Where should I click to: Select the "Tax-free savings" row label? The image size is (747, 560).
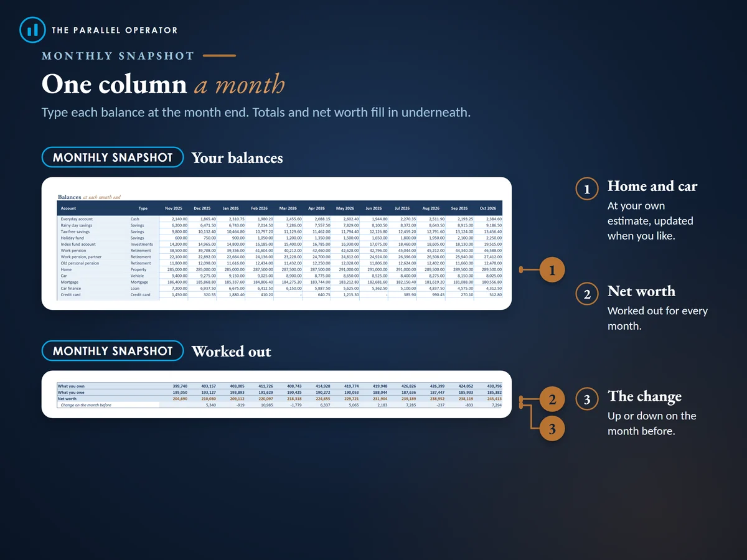point(75,231)
